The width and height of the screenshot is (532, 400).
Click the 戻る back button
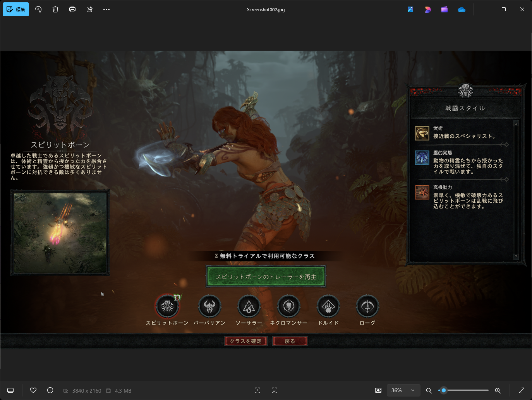tap(290, 341)
